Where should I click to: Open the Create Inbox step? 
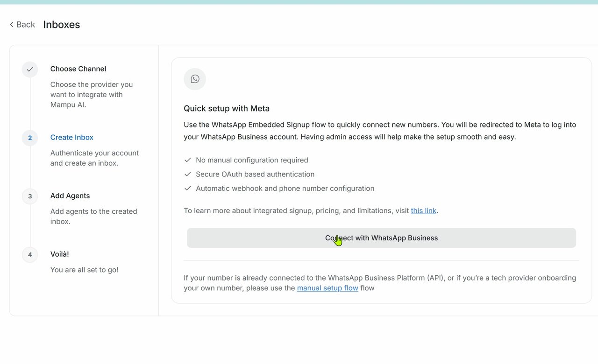(x=72, y=137)
